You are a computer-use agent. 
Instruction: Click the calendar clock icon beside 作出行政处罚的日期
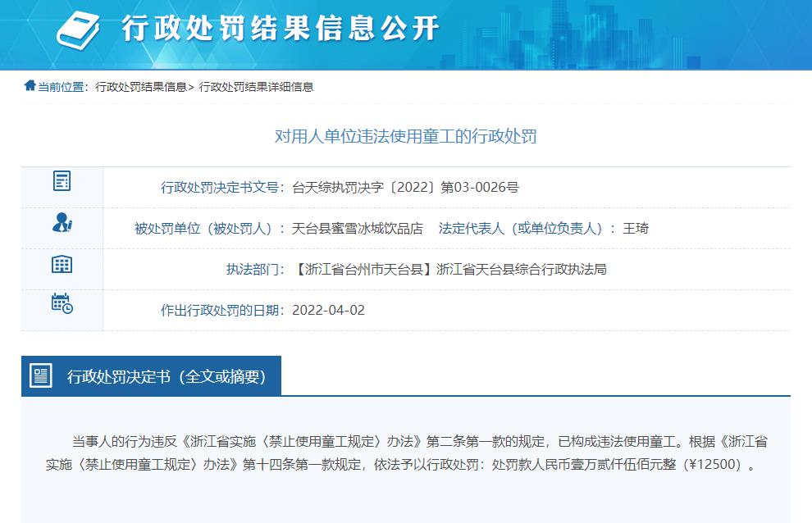(62, 303)
